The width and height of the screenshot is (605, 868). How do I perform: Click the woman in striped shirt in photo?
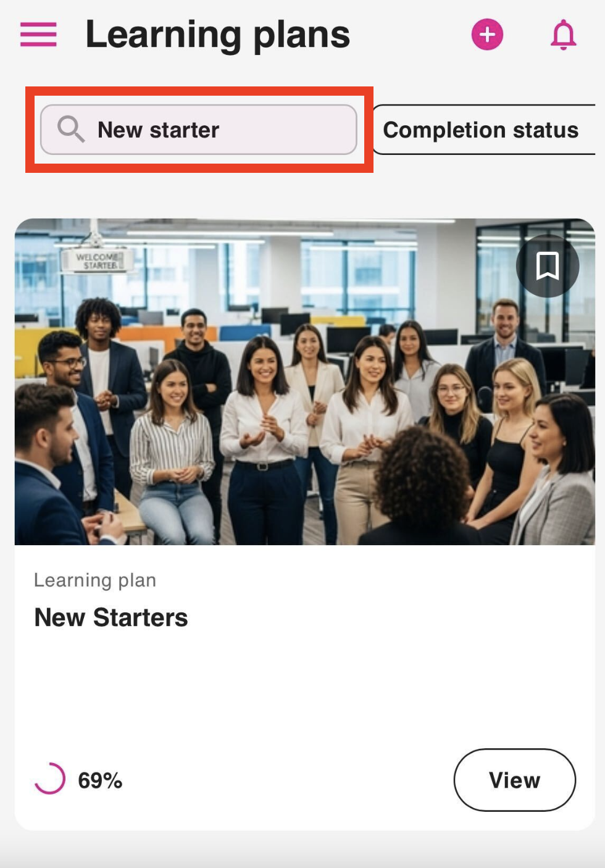pos(172,451)
